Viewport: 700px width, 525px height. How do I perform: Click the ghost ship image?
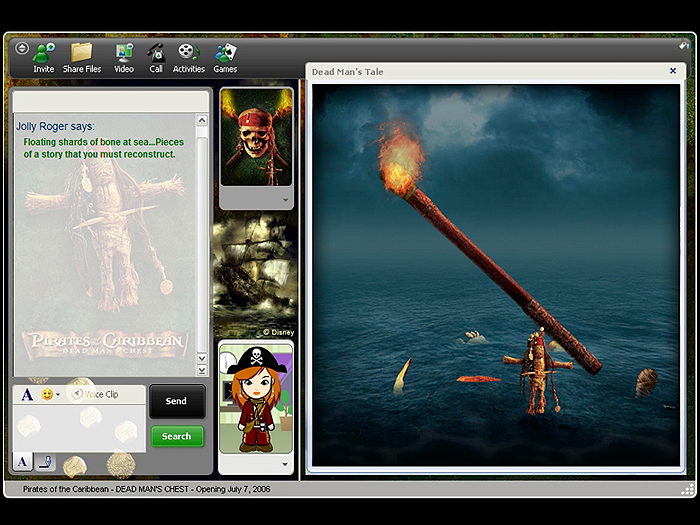255,275
